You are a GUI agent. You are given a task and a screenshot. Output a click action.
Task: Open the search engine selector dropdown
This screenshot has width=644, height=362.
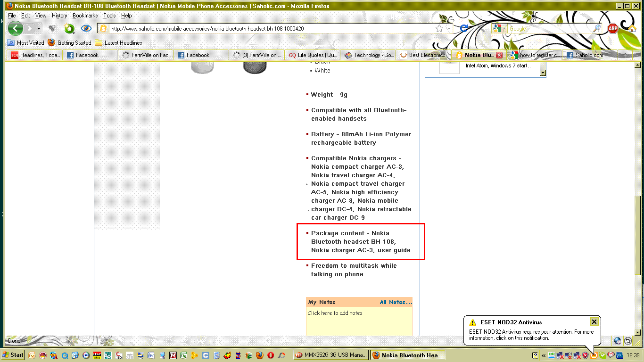499,29
